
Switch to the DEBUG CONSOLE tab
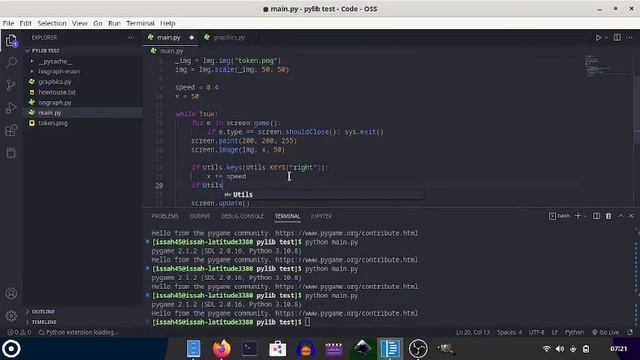(x=242, y=216)
